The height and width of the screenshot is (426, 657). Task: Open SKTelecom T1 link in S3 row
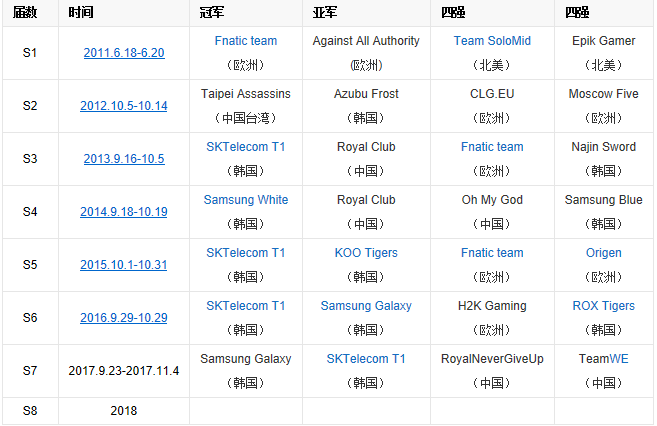245,147
